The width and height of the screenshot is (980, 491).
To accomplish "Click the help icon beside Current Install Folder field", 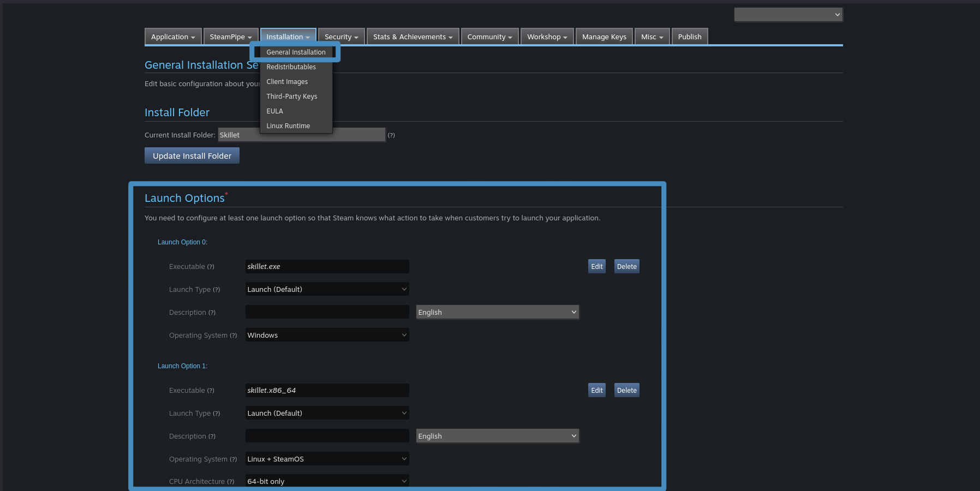I will [x=391, y=135].
